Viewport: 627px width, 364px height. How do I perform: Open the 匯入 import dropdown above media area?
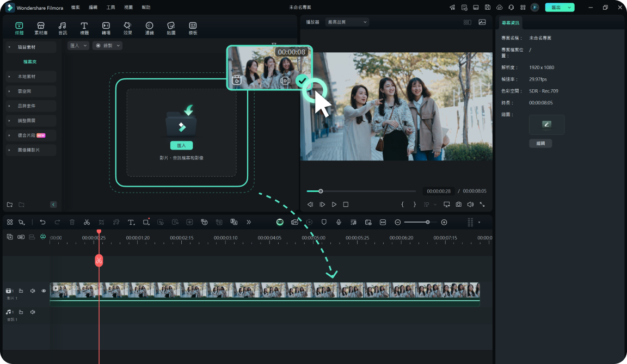(78, 46)
